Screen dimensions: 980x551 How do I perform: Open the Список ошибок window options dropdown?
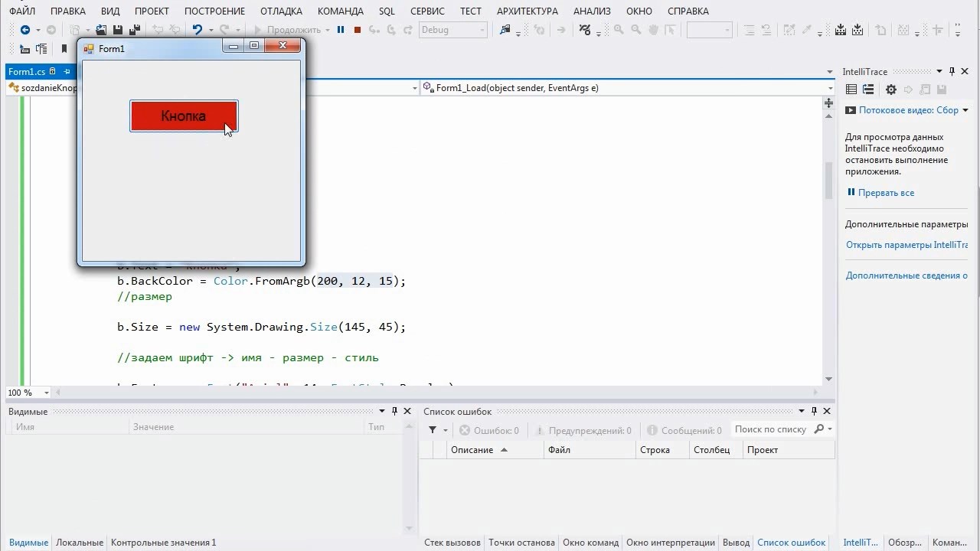[802, 412]
